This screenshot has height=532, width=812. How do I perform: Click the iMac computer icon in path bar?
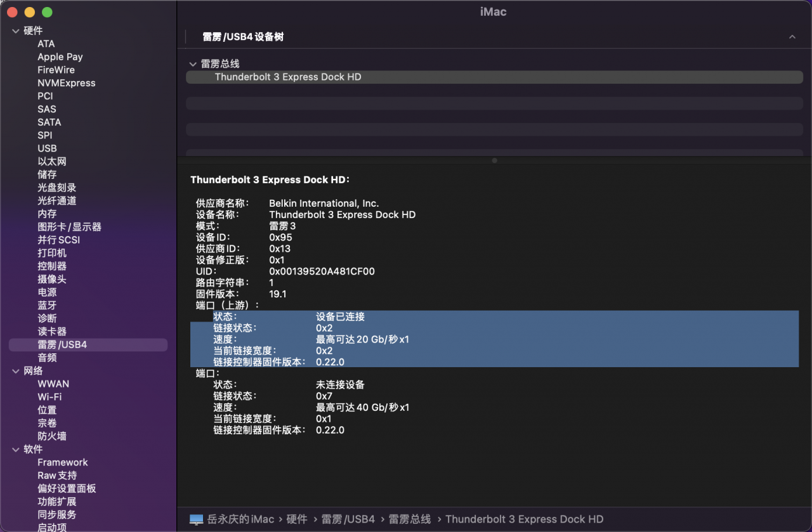(x=196, y=519)
